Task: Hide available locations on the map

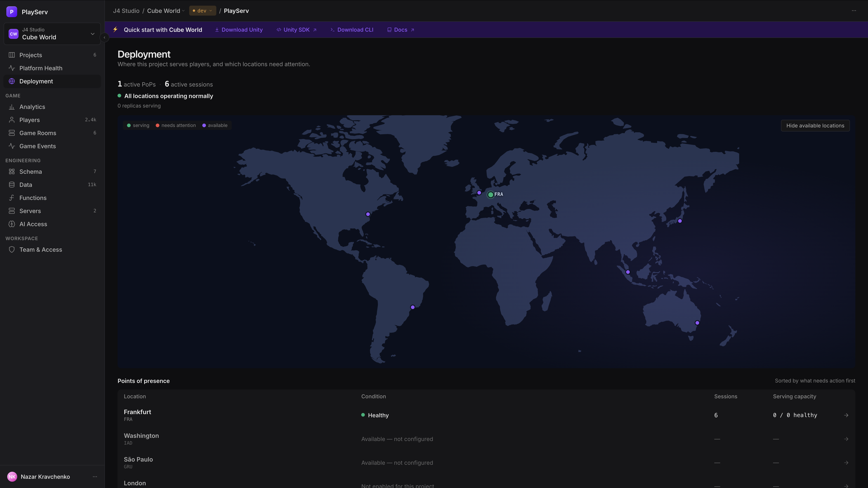Action: coord(815,126)
